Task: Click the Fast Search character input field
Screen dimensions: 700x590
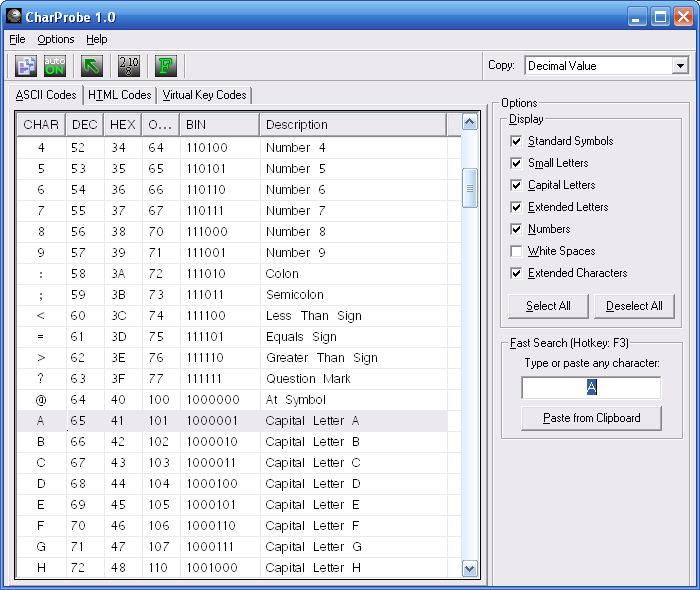Action: (x=591, y=388)
